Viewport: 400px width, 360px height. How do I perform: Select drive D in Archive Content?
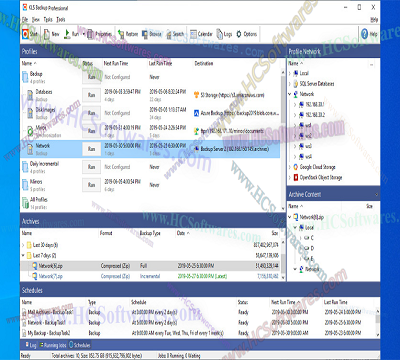310,248
